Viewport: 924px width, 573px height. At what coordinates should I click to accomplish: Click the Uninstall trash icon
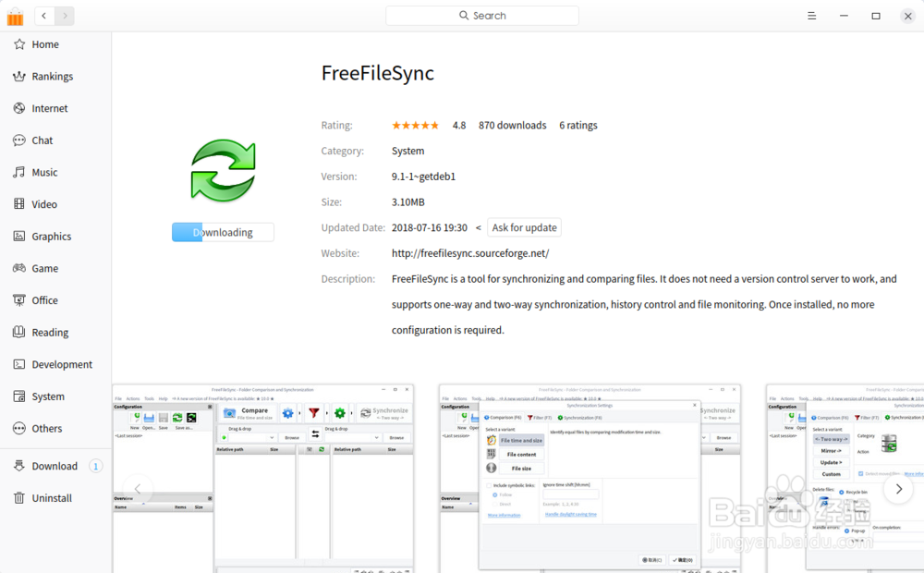18,498
